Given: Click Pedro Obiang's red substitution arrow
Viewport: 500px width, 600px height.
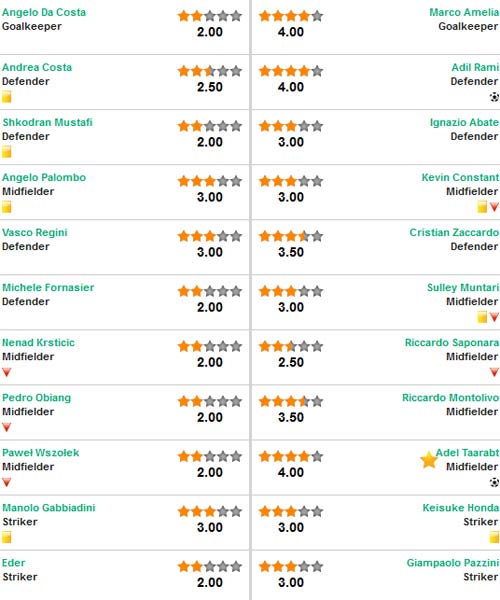Looking at the screenshot, I should [7, 427].
